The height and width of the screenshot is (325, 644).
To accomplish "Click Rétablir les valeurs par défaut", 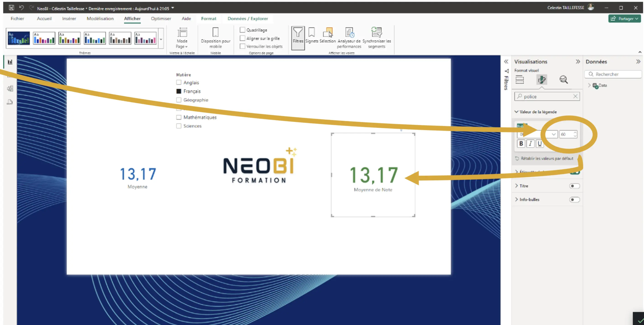I will [x=544, y=158].
